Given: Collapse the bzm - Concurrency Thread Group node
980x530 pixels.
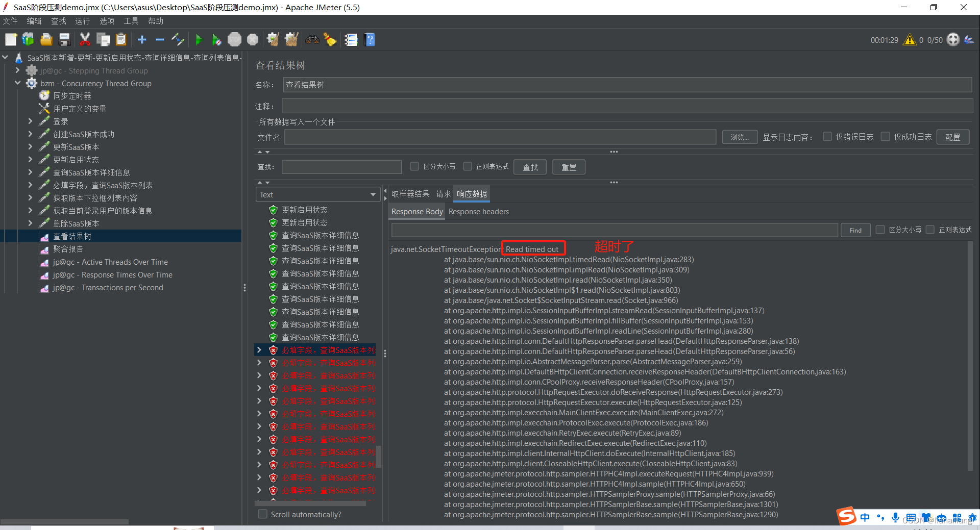Looking at the screenshot, I should (18, 83).
